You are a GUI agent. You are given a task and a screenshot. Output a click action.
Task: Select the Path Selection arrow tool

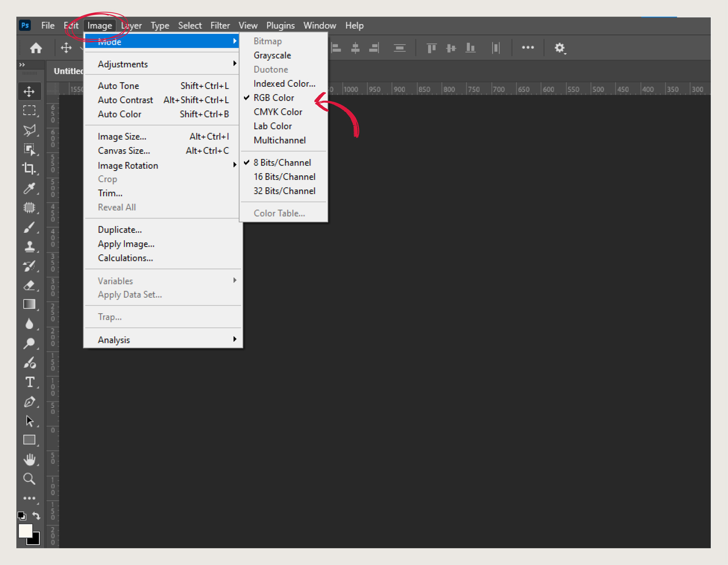point(29,421)
